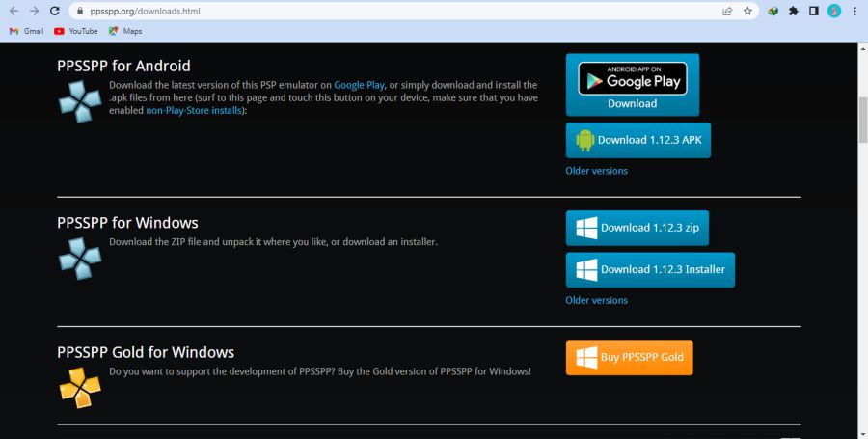Image resolution: width=868 pixels, height=439 pixels.
Task: Click the lock icon in address bar
Action: tap(80, 11)
